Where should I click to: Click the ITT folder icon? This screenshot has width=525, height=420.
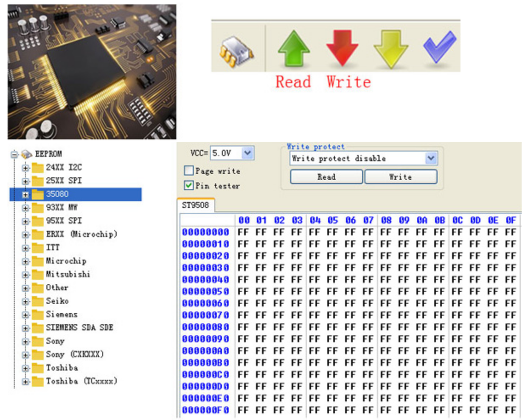point(38,248)
